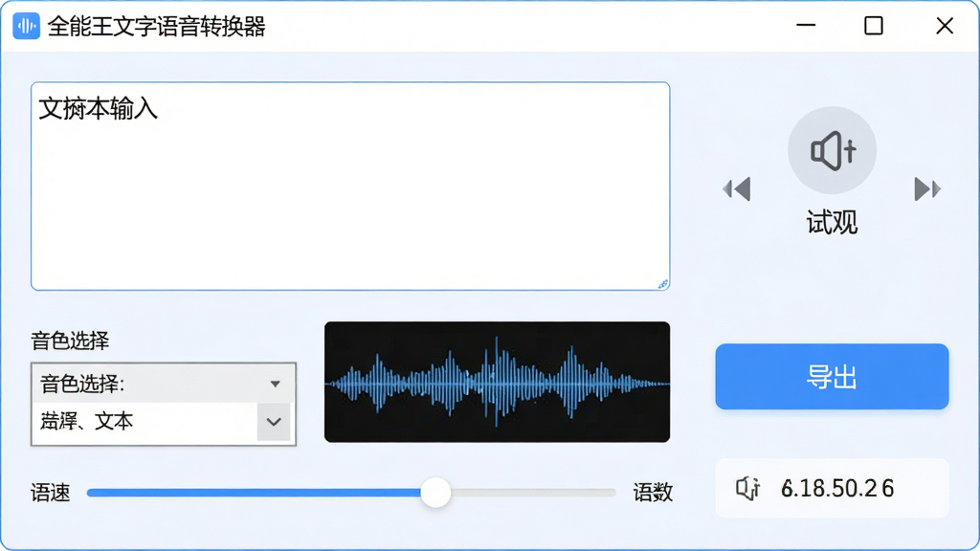Click into the 文本输入 text area
The height and width of the screenshot is (551, 980).
click(350, 187)
